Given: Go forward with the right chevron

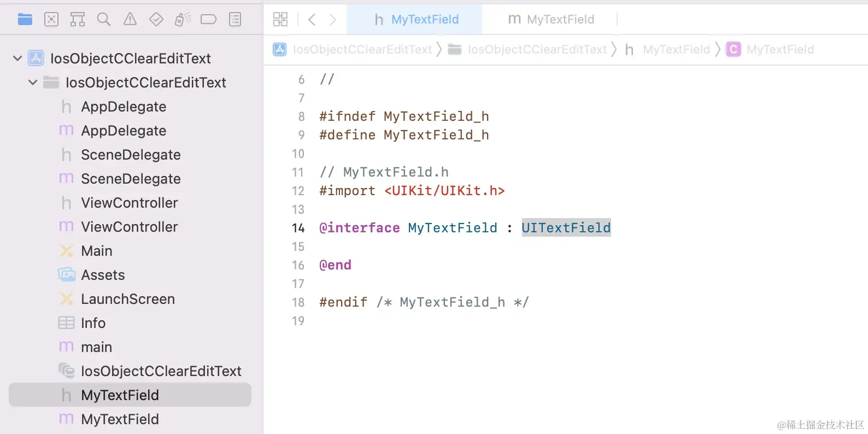Looking at the screenshot, I should (332, 20).
